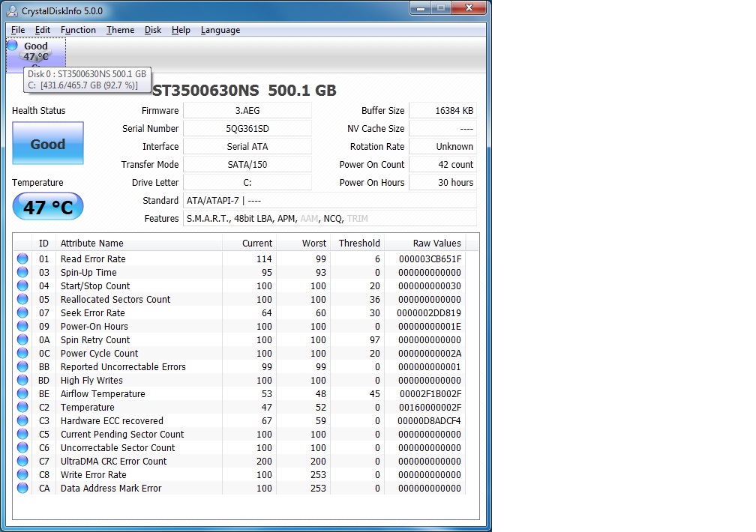The width and height of the screenshot is (756, 532).
Task: Click the Good health status button
Action: 48,143
